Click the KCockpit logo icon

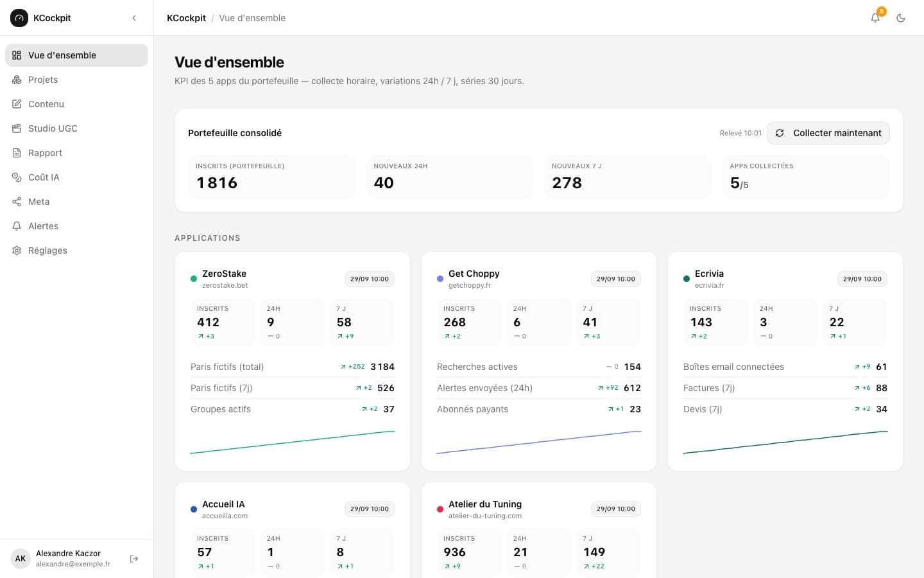pos(19,18)
